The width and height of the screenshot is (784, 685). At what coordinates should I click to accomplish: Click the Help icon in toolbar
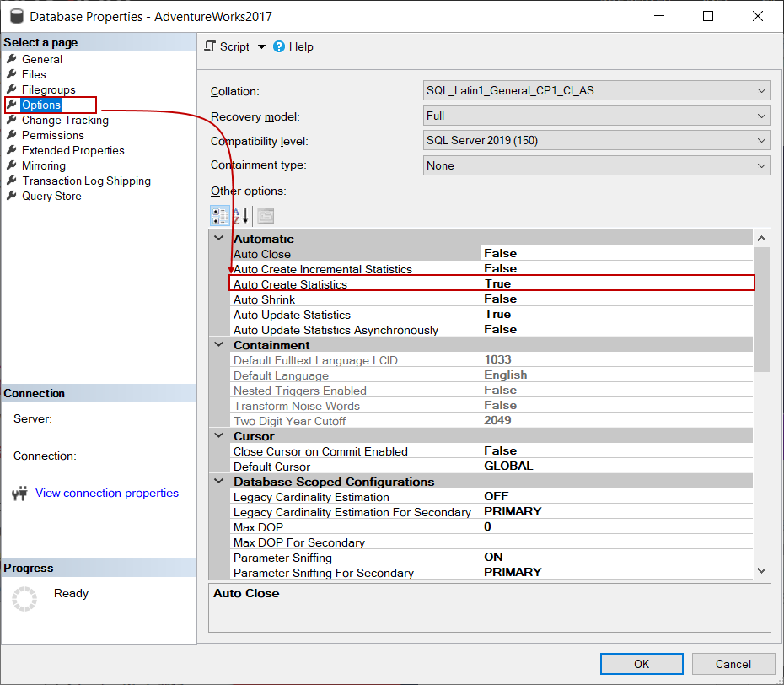(280, 47)
